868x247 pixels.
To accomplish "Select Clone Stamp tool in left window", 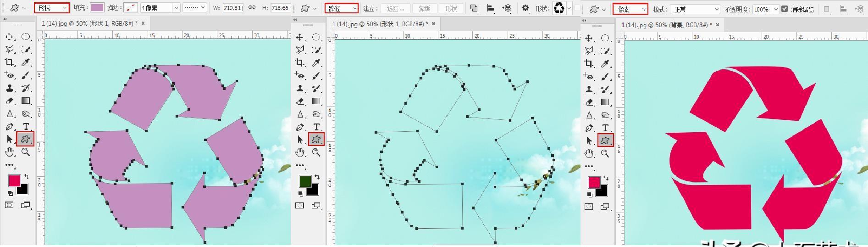I will [x=9, y=88].
